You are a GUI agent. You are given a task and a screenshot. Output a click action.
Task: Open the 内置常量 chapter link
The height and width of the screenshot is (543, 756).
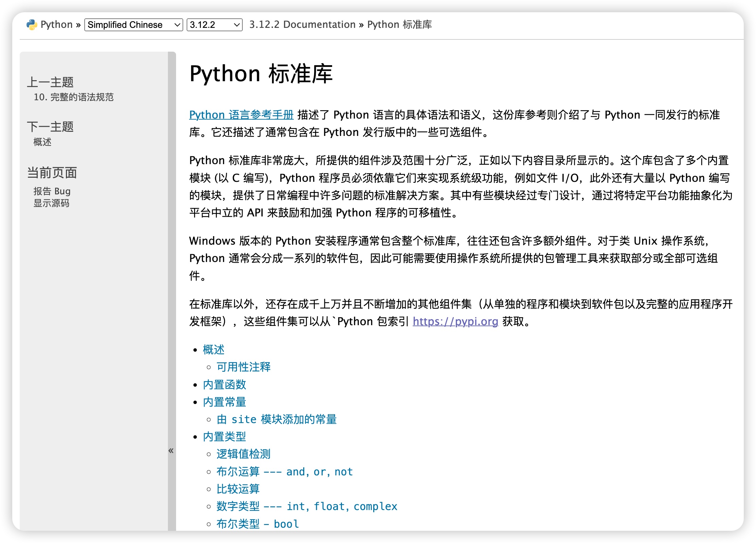tap(224, 402)
